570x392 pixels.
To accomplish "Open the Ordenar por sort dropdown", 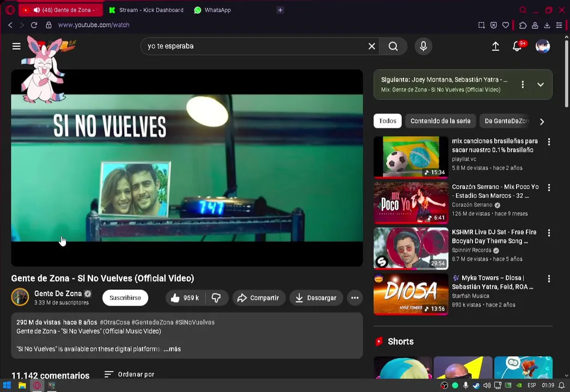I will (129, 374).
